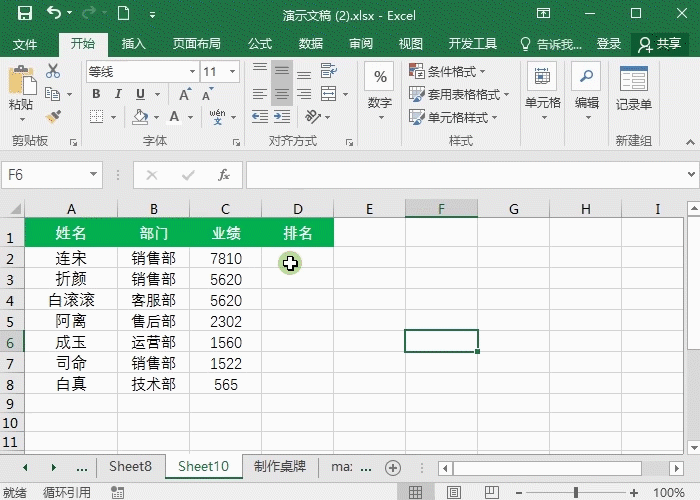Switch to the 审阅 tab
This screenshot has height=500, width=700.
(x=361, y=44)
